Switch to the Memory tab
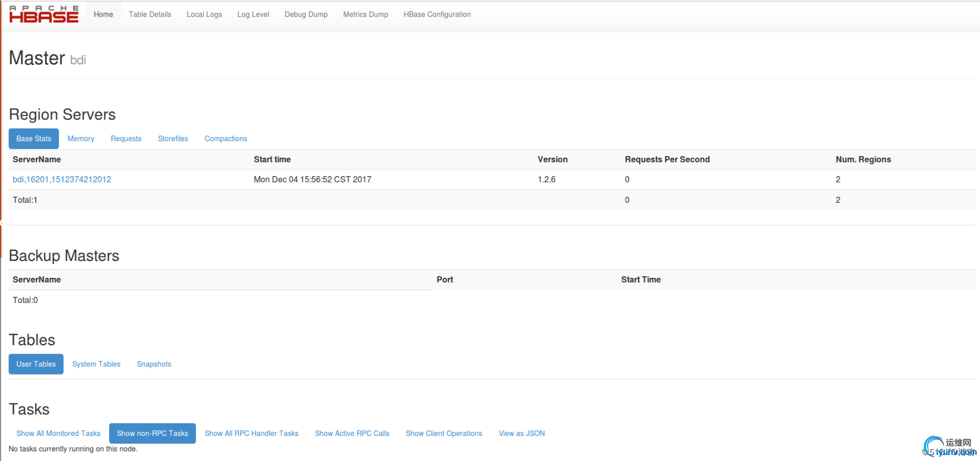 click(81, 139)
